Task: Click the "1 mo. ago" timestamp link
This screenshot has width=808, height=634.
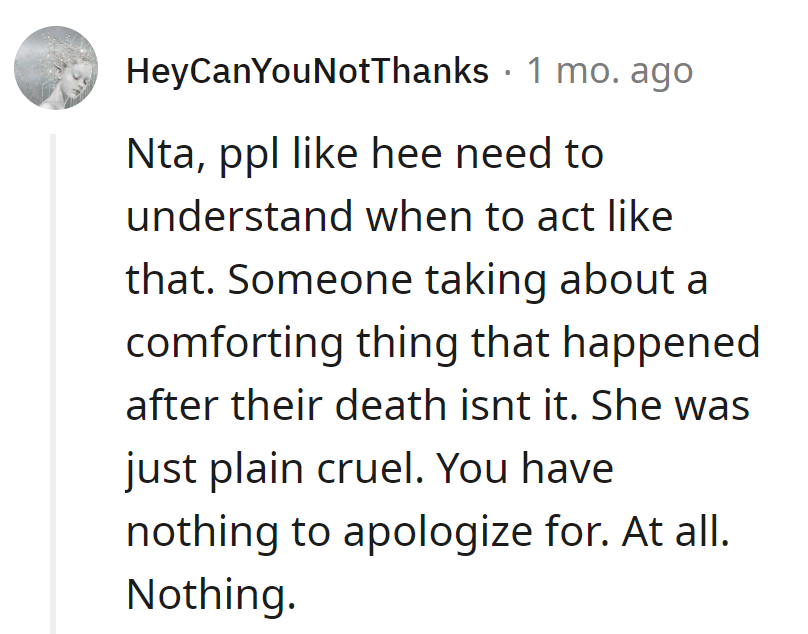Action: [610, 71]
